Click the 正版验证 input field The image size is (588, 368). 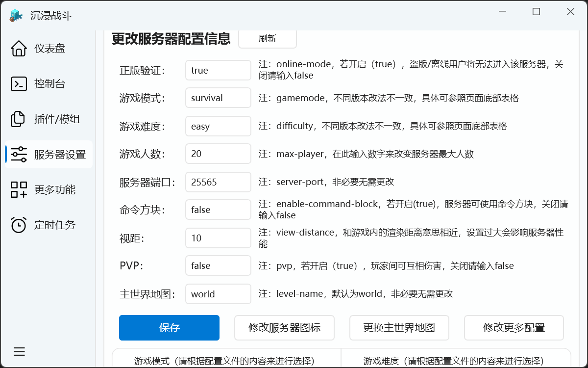click(218, 70)
